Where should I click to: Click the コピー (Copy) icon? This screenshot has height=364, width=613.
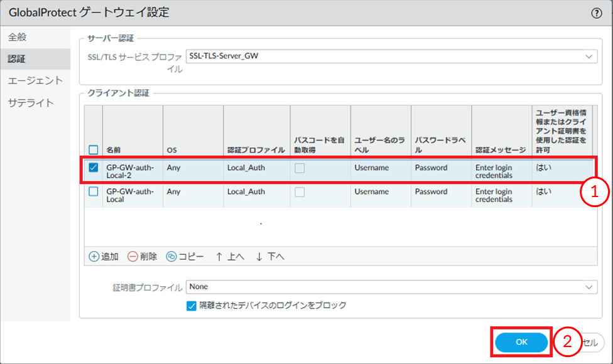(171, 257)
